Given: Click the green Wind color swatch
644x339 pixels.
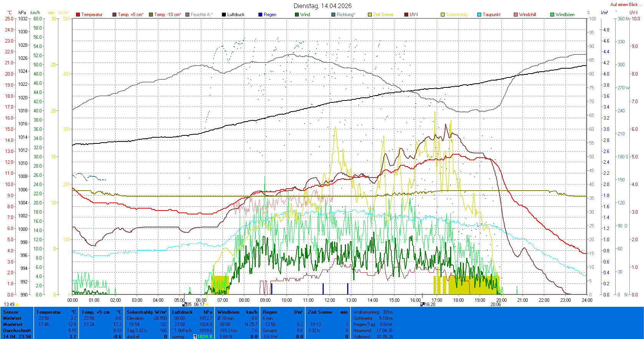Looking at the screenshot, I should point(297,15).
